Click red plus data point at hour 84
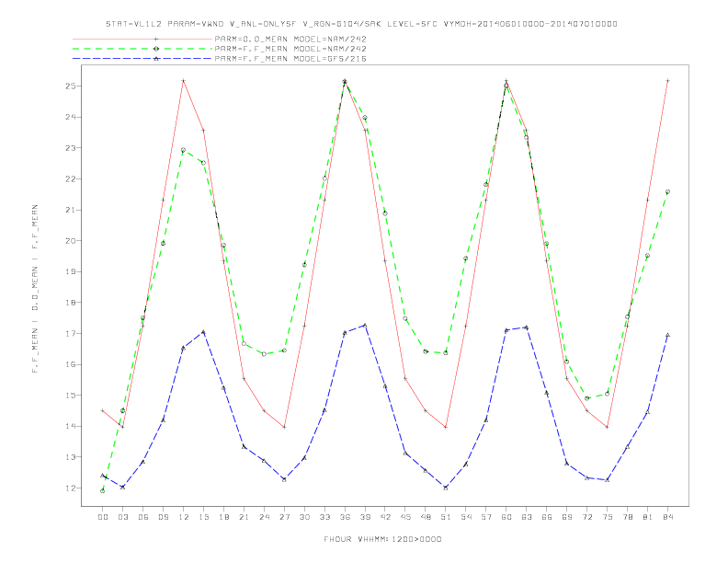Screen dimensions: 728x563 [x=667, y=81]
